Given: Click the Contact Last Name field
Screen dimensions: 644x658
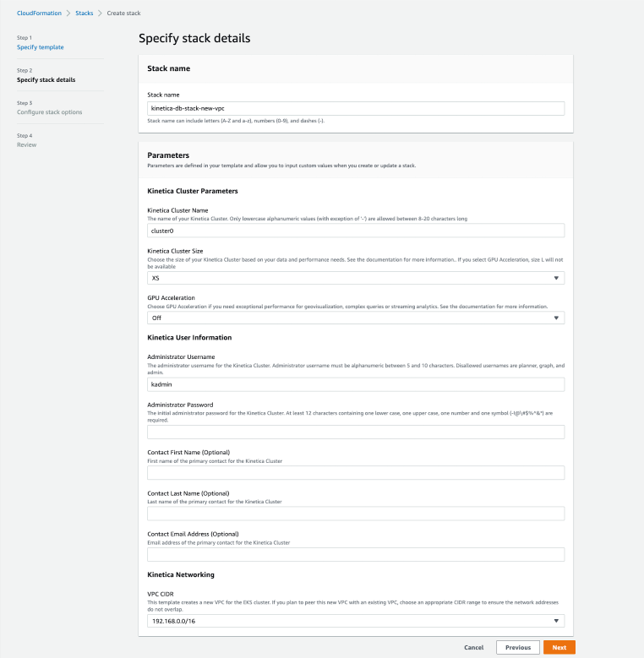Looking at the screenshot, I should point(356,514).
